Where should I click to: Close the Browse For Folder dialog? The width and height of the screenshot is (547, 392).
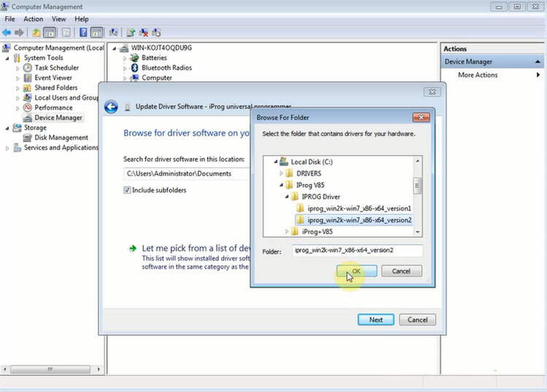421,117
